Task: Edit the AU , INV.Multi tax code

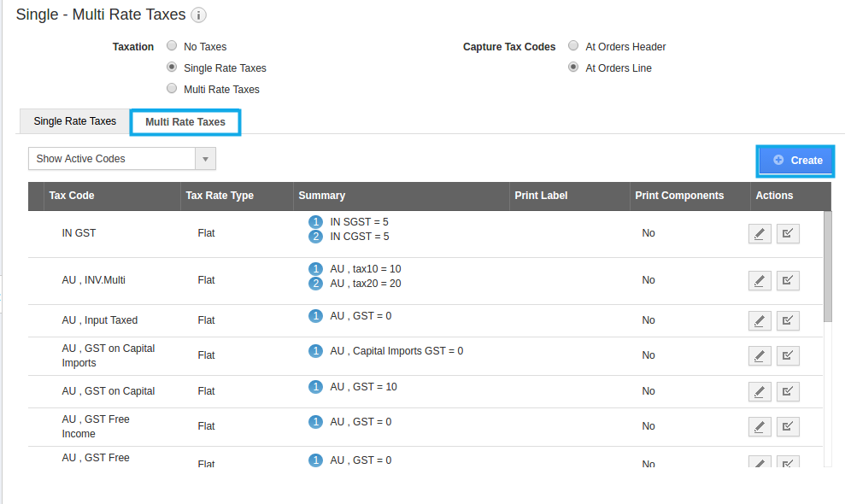Action: (x=759, y=280)
